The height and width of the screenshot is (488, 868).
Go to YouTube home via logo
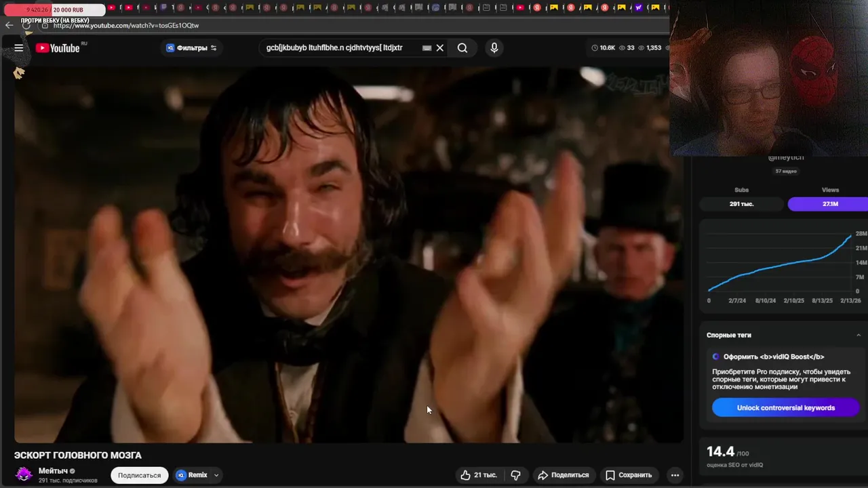59,48
